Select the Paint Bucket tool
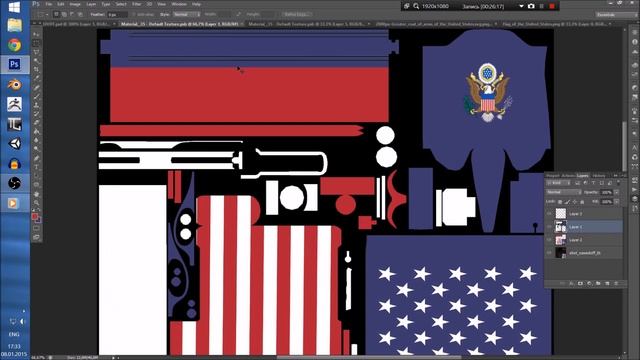 tap(36, 131)
